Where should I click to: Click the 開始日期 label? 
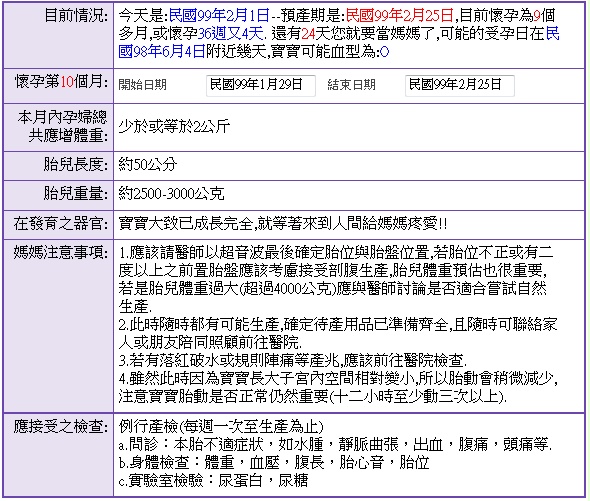tap(143, 85)
